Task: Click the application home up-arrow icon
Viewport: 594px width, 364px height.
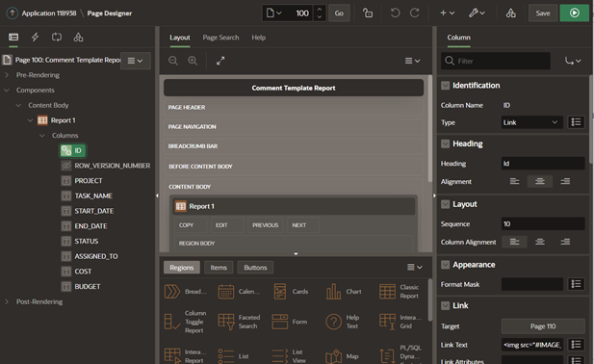Action: (x=13, y=13)
